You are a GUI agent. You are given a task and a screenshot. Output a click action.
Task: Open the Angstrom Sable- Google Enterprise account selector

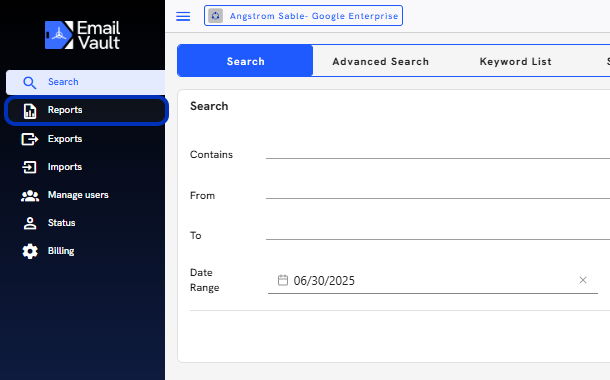coord(303,16)
